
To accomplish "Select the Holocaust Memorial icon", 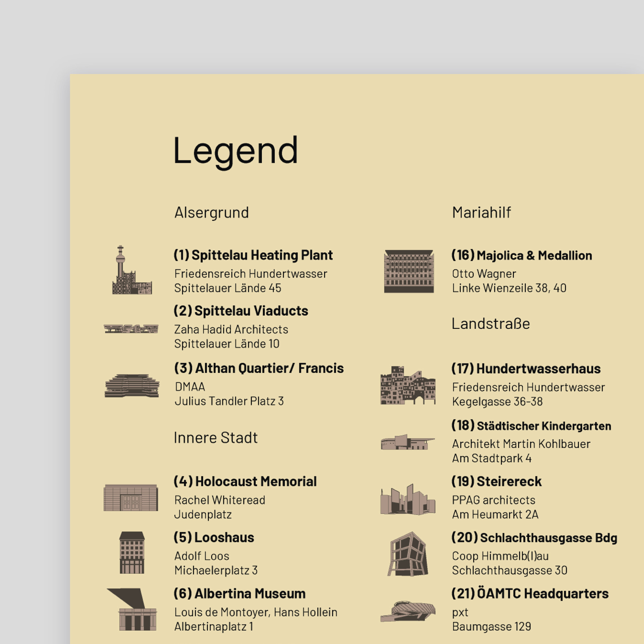I will coord(131,498).
